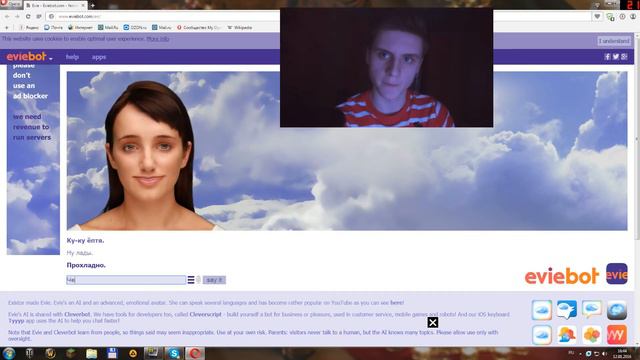Open the round blue cloud app icon
The height and width of the screenshot is (360, 640).
[617, 310]
